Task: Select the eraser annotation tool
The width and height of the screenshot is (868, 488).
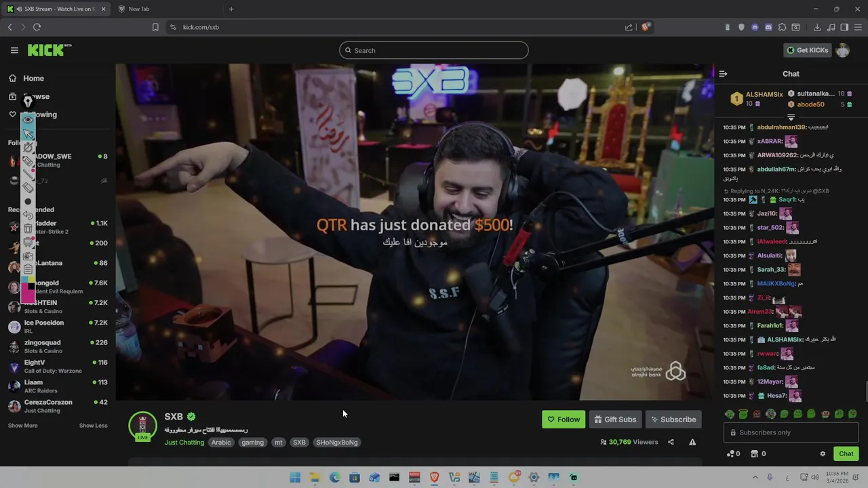Action: pos(28,188)
